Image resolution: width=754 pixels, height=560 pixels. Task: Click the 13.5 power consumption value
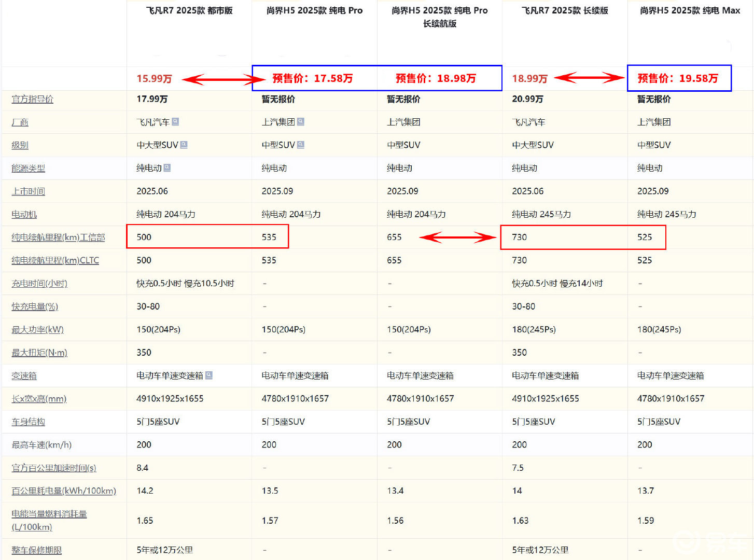pyautogui.click(x=270, y=491)
